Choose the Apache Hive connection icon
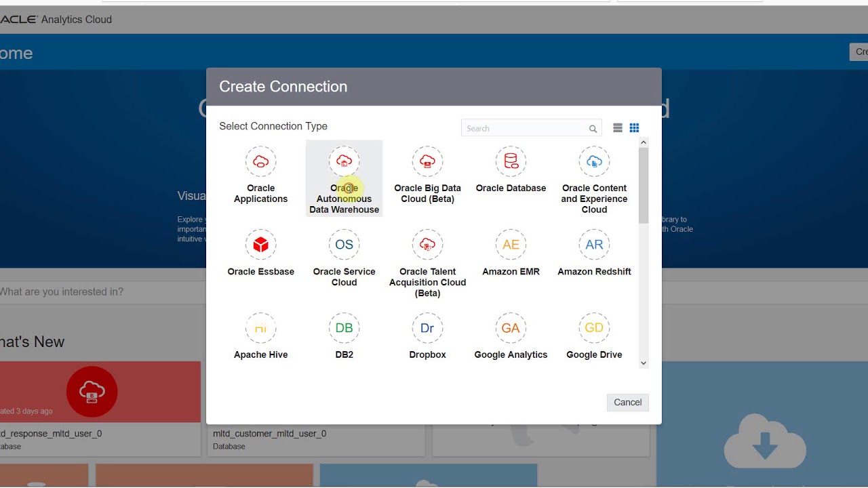 click(x=261, y=328)
